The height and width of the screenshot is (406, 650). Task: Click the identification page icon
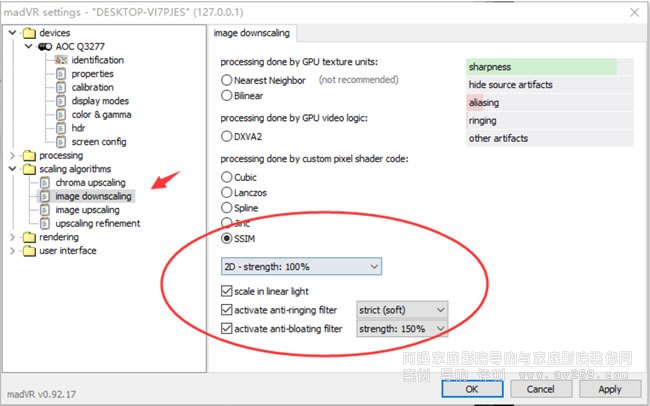[x=61, y=60]
